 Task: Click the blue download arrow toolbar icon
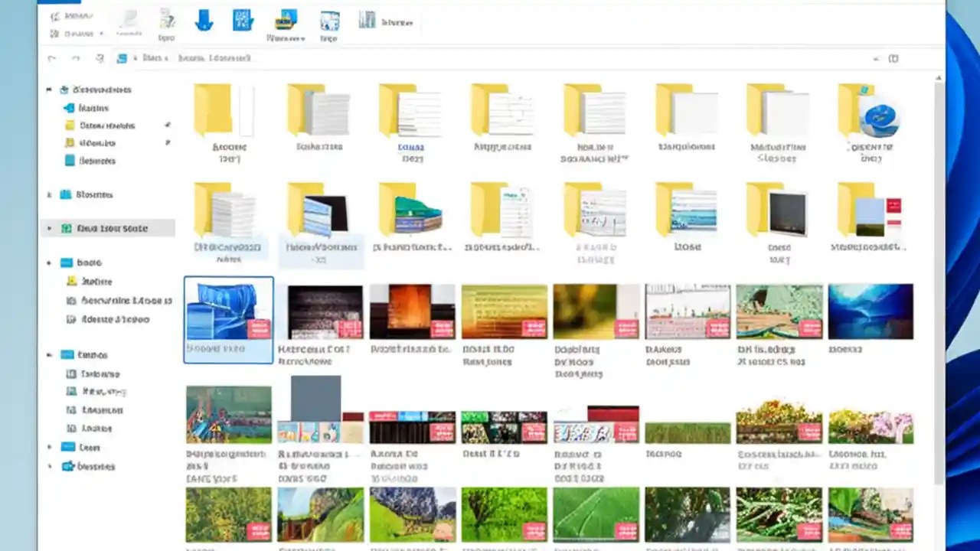click(204, 21)
